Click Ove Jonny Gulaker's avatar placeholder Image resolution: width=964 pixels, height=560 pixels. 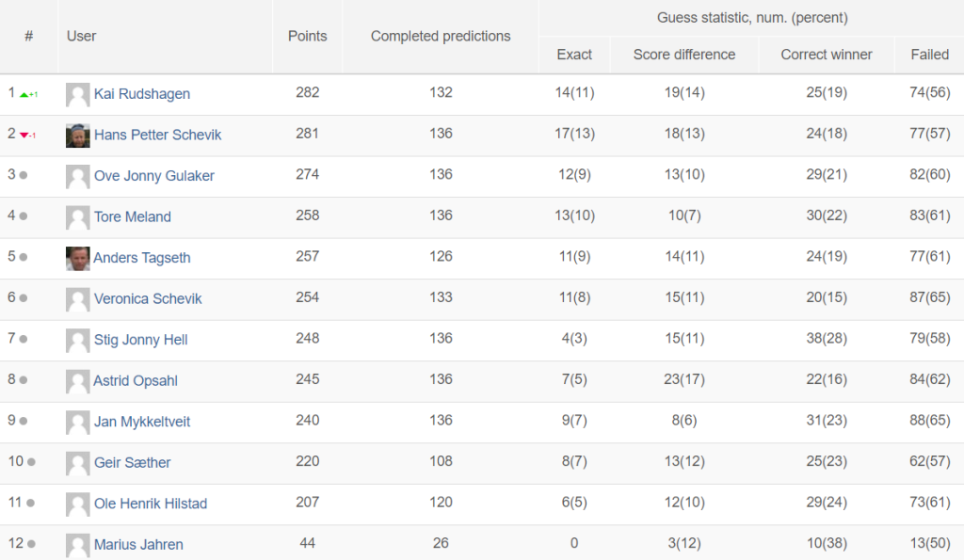tap(77, 176)
